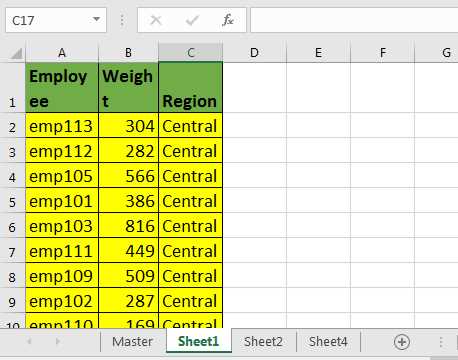This screenshot has width=458, height=360.
Task: Select cell containing emp109
Action: pos(62,276)
